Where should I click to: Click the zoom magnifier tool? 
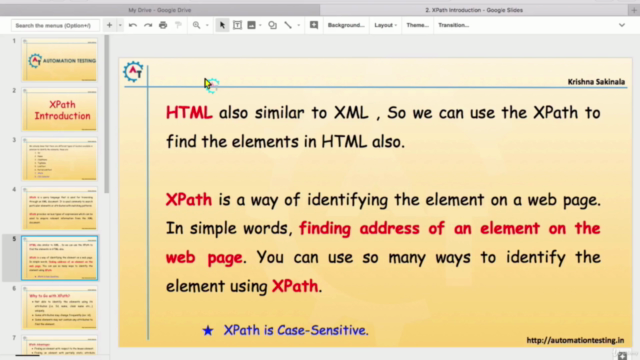(x=196, y=25)
